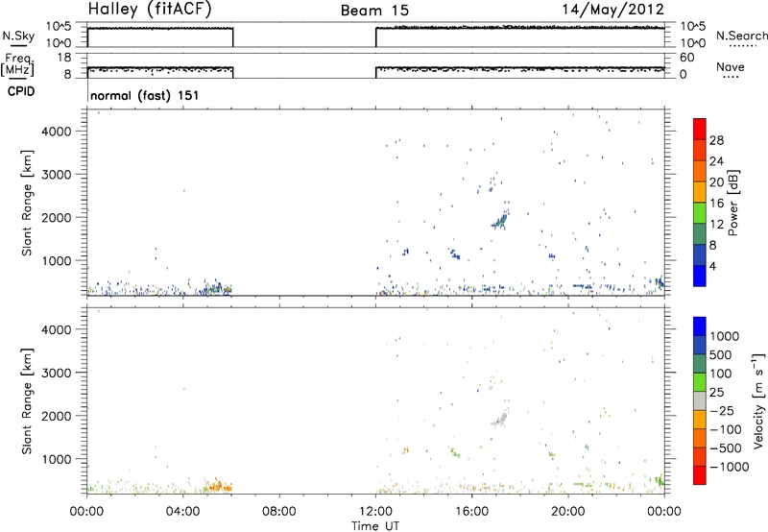Select the "16:00" time axis label
Image resolution: width=768 pixels, height=532 pixels.
pyautogui.click(x=471, y=512)
